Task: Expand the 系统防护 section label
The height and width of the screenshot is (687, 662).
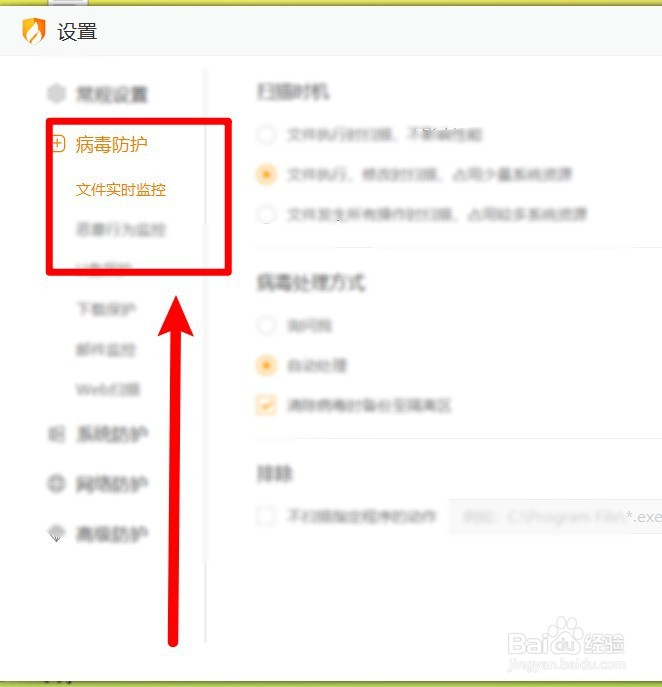Action: [x=113, y=434]
